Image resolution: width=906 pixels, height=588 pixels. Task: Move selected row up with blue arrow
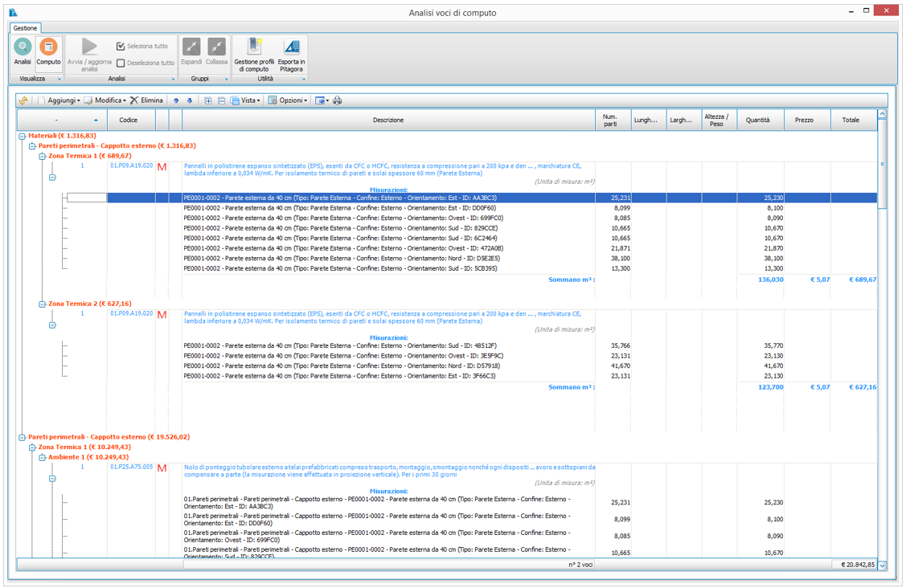[177, 100]
